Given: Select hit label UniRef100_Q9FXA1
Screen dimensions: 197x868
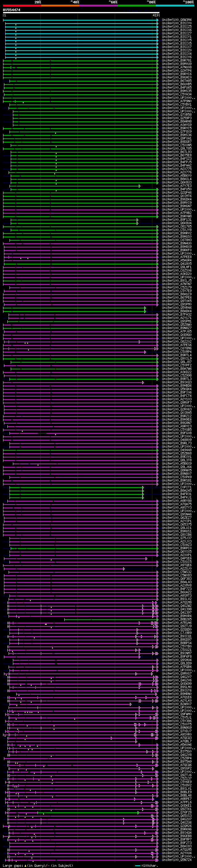Looking at the screenshot, I should [177, 138].
